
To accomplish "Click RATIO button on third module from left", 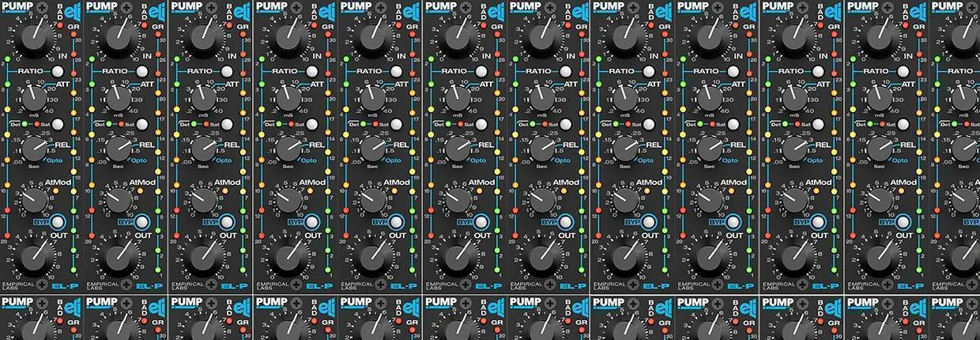I will pyautogui.click(x=227, y=71).
